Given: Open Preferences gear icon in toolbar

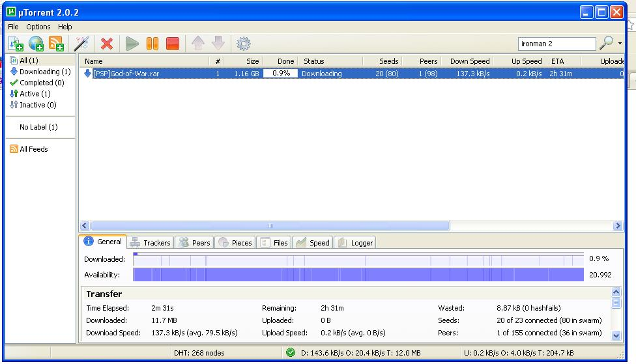Looking at the screenshot, I should [243, 44].
